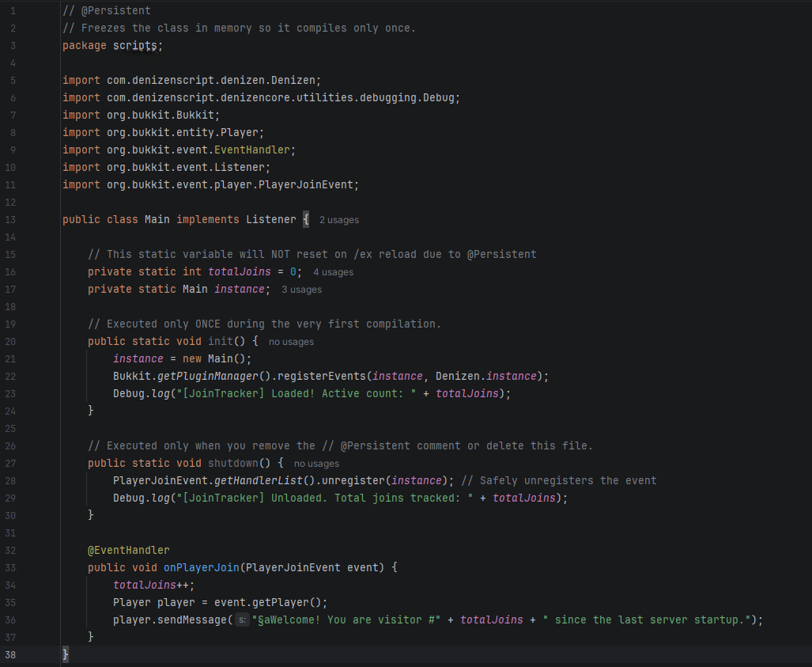Click method name 'init()'

pyautogui.click(x=226, y=342)
